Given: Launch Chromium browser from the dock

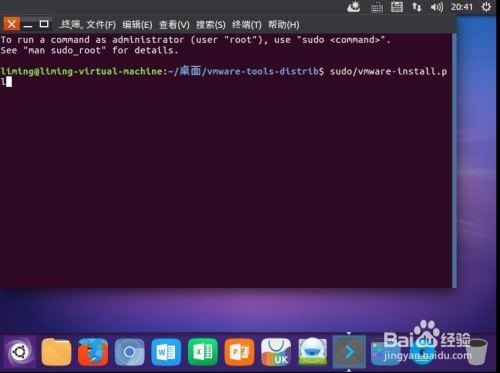Looking at the screenshot, I should point(130,352).
